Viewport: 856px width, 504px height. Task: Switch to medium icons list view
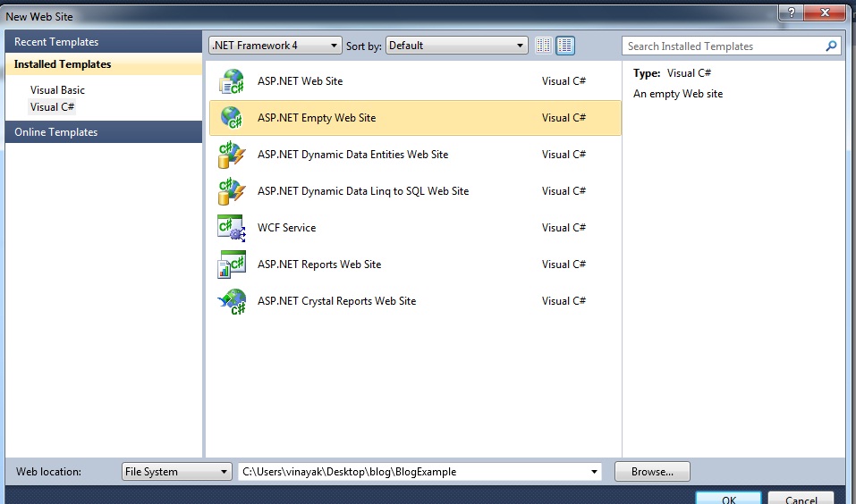(x=565, y=46)
